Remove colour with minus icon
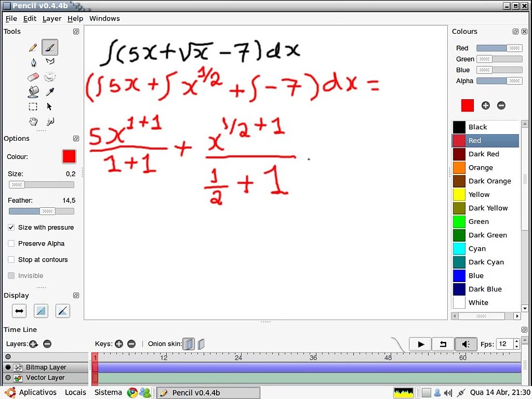Image resolution: width=532 pixels, height=399 pixels. tap(501, 105)
